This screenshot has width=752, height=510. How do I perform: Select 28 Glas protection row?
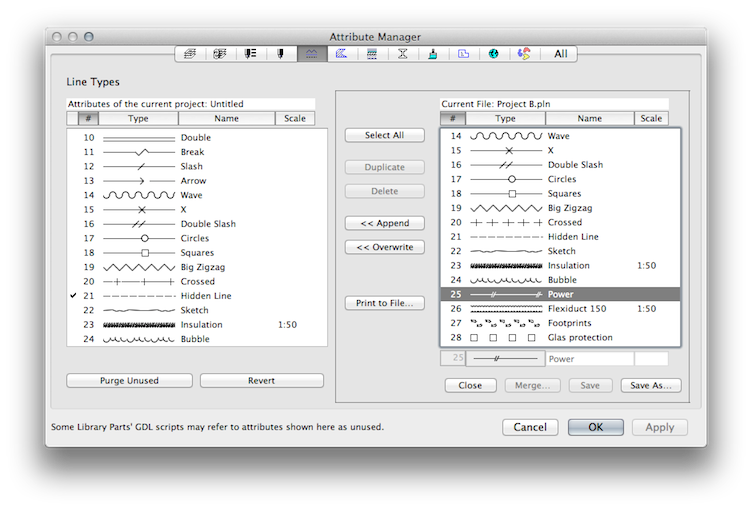(560, 337)
